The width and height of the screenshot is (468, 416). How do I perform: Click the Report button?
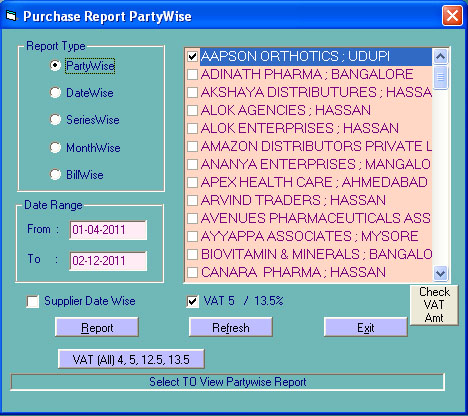(x=97, y=327)
